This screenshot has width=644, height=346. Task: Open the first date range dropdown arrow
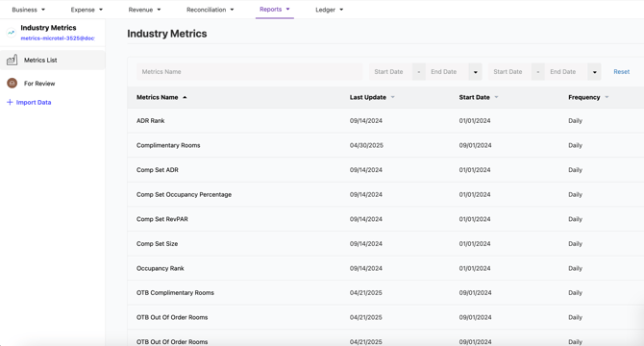(x=476, y=72)
